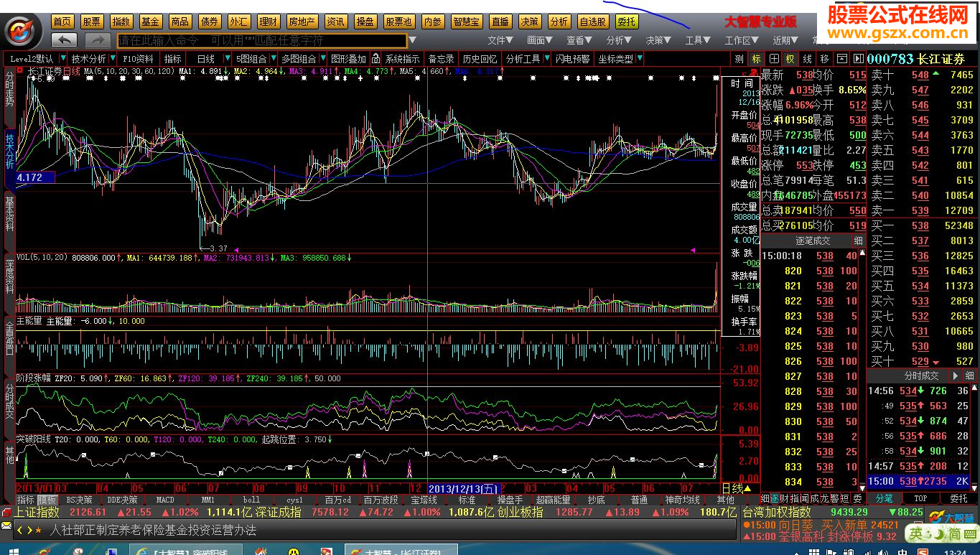Click the 移 move tool icon
The image size is (980, 555).
823,59
